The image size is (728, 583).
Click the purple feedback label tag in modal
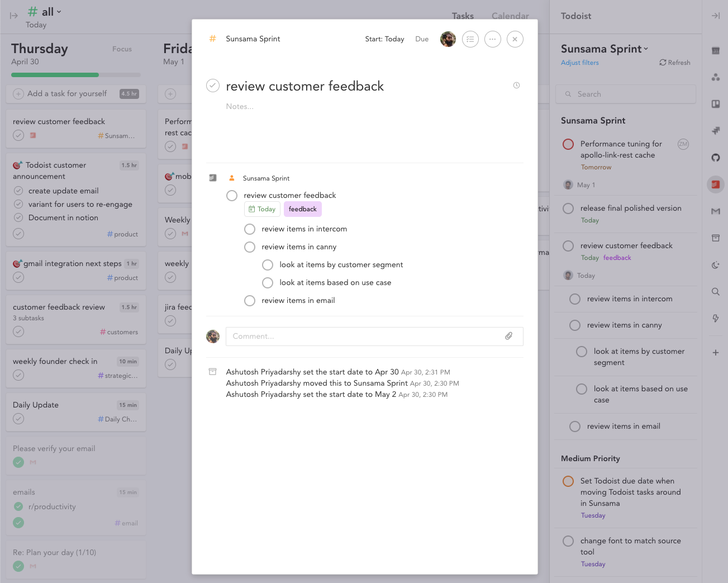(x=303, y=209)
